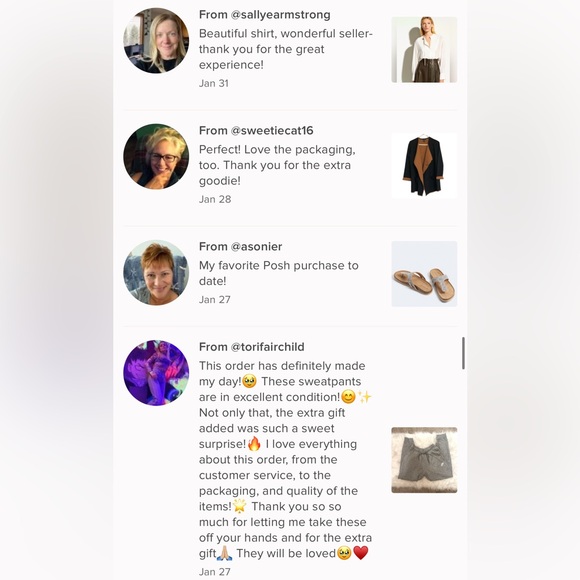Open @sweetiecat16 profile avatar
Screen dimensions: 580x580
156,156
